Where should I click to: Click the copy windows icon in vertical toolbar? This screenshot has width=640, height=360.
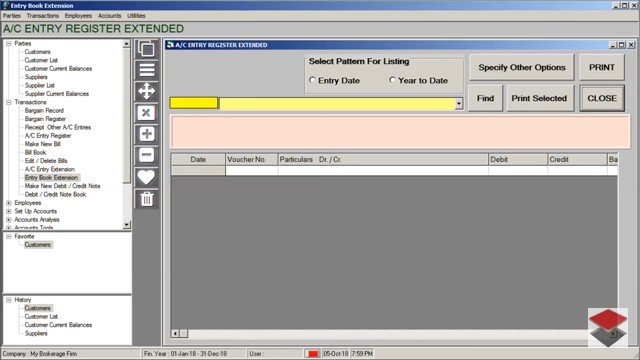[x=147, y=49]
